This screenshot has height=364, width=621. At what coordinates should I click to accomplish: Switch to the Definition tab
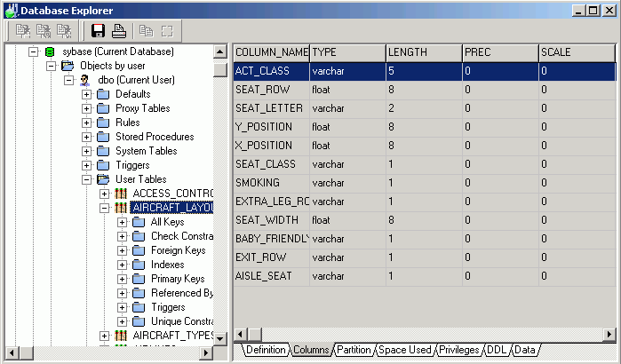(x=266, y=350)
